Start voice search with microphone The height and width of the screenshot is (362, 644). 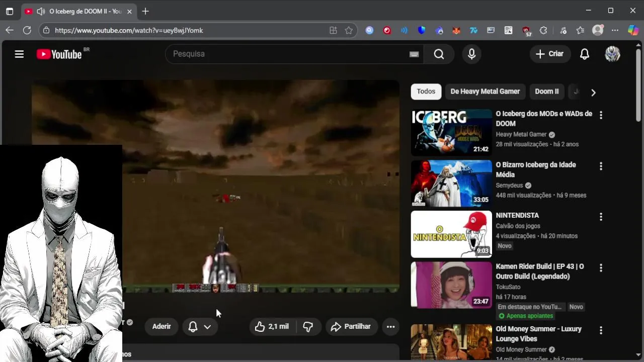pyautogui.click(x=471, y=54)
